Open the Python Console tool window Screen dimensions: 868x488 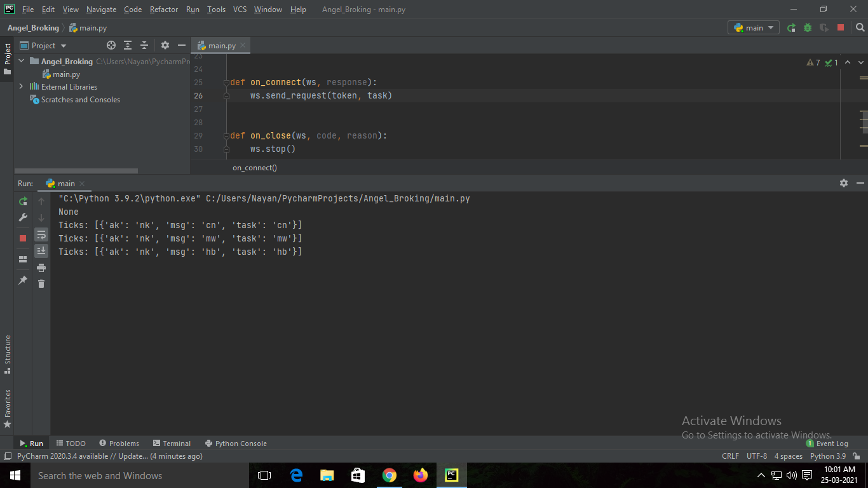tap(236, 444)
